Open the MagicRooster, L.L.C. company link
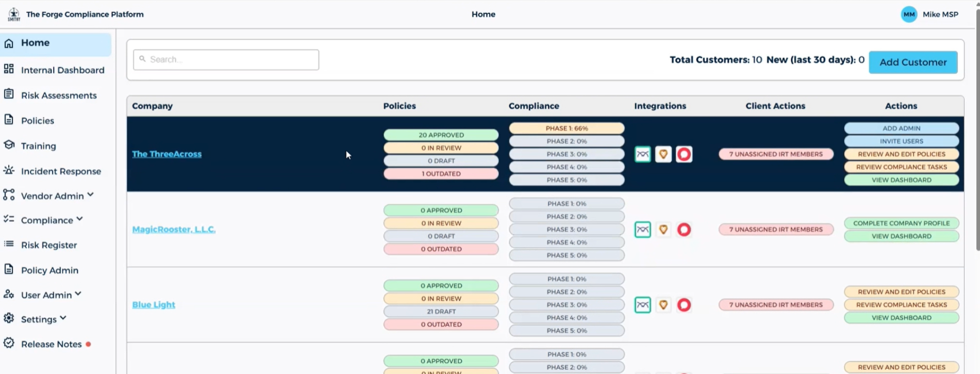 tap(174, 230)
